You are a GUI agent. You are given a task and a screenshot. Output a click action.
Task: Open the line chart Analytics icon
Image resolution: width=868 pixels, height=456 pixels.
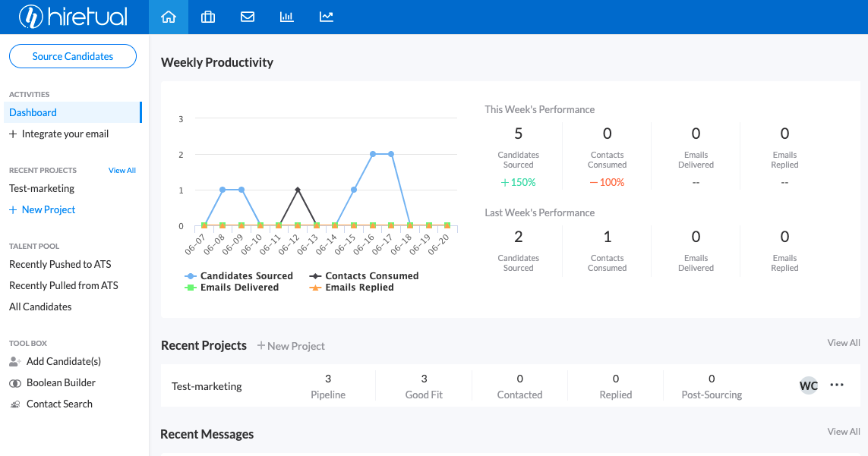[327, 17]
